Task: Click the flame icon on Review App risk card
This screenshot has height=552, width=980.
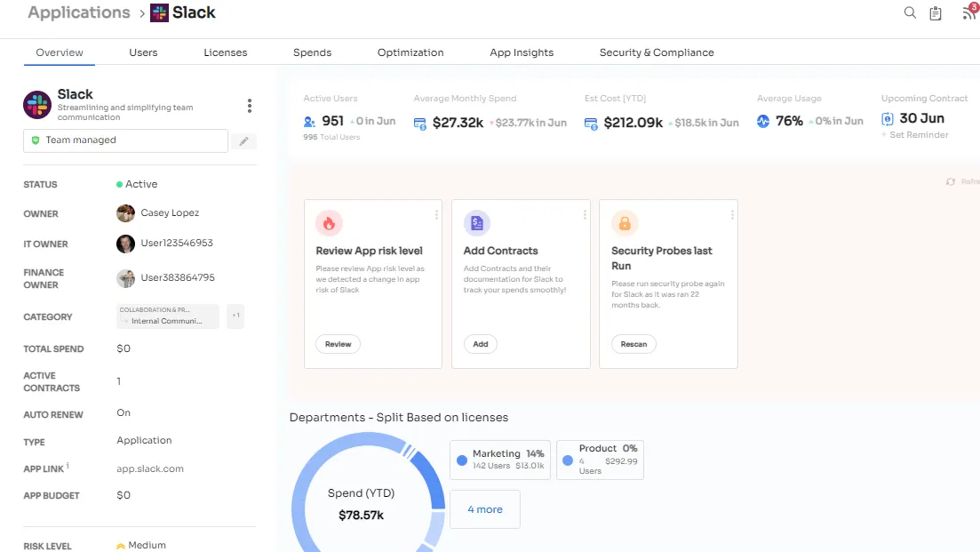Action: point(330,223)
